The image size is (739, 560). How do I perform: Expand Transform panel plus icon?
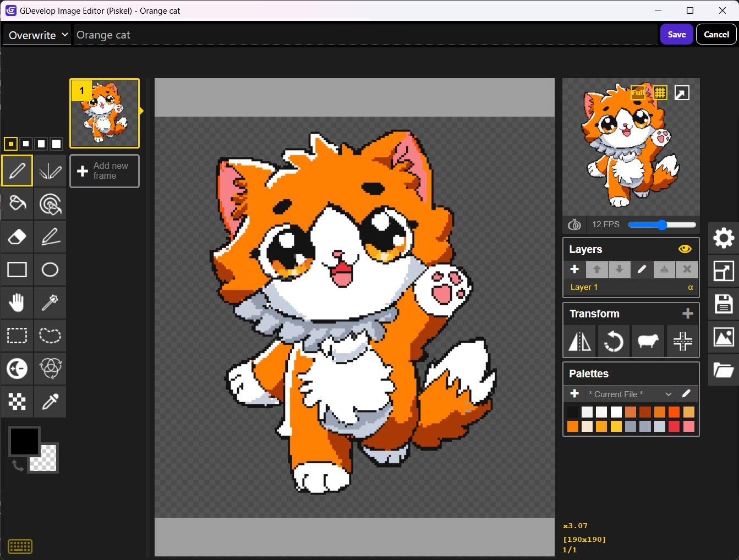click(687, 314)
